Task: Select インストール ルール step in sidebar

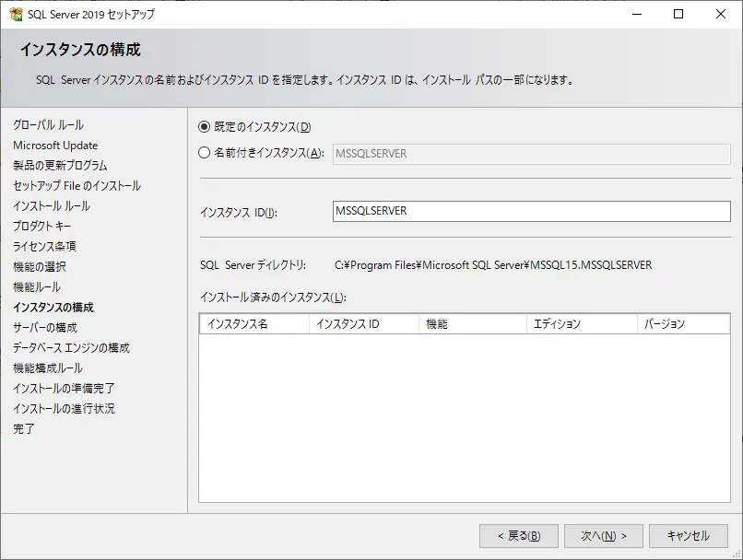Action: [x=52, y=206]
